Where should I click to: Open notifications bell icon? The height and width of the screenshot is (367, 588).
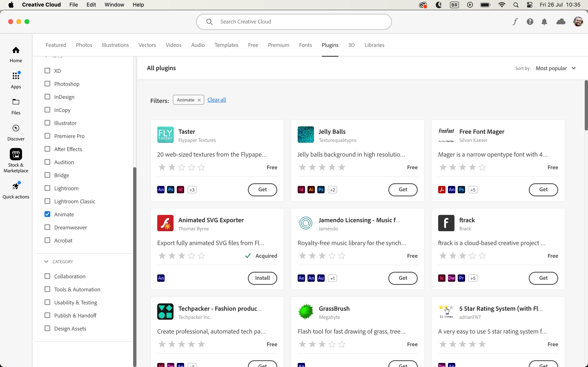pyautogui.click(x=544, y=22)
